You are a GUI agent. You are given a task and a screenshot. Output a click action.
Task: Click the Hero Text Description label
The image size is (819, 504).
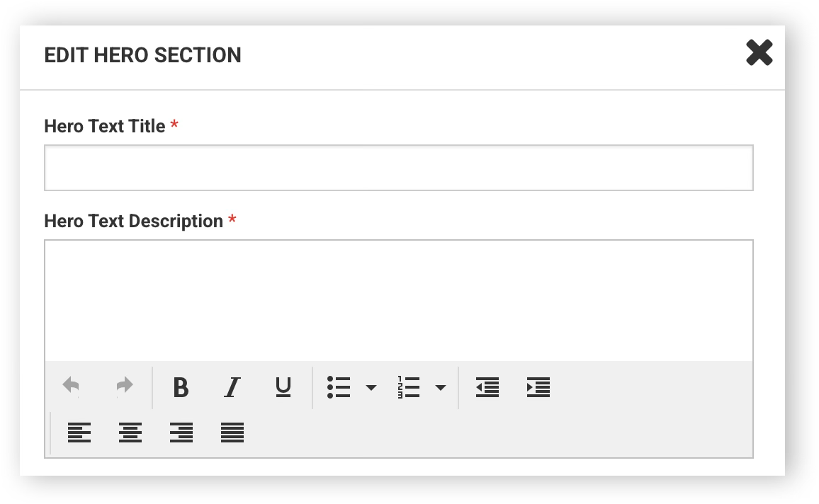(134, 222)
